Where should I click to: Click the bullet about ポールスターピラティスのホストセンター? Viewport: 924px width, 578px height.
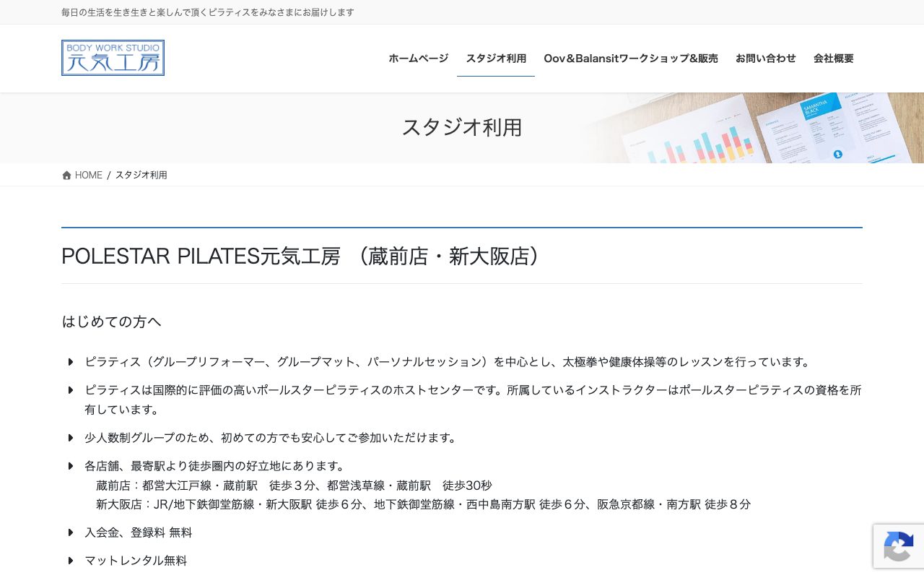(x=473, y=400)
